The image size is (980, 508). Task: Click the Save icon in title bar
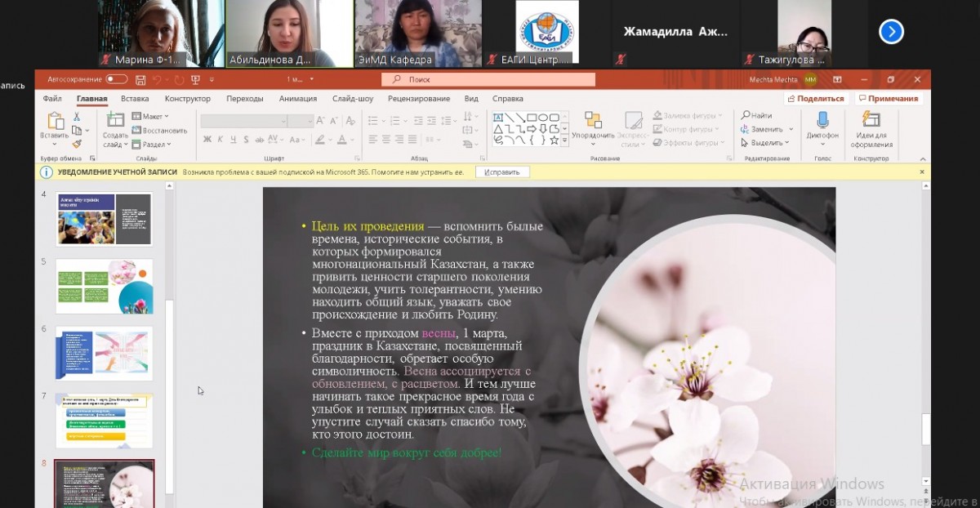click(140, 80)
